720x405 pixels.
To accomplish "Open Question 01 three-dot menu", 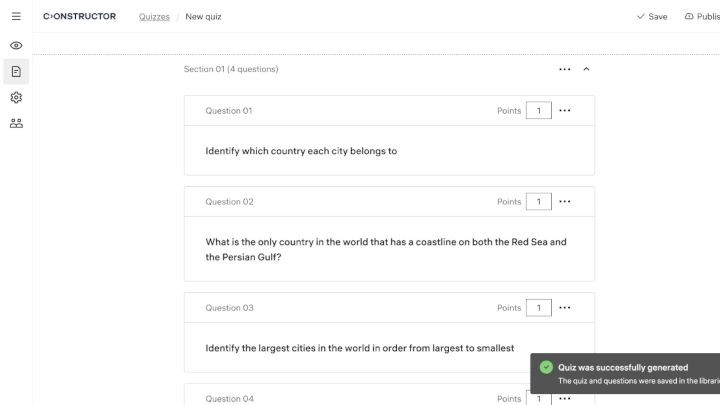I will click(565, 110).
